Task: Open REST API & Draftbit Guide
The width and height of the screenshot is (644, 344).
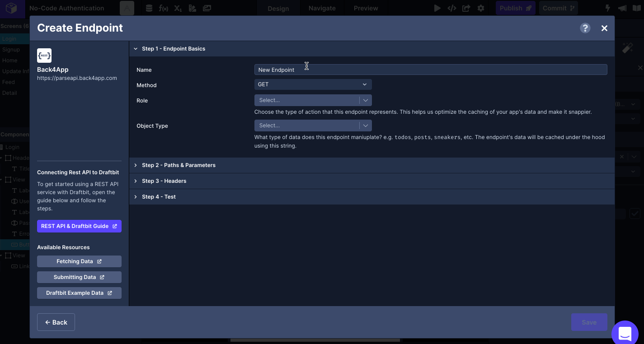Action: 79,226
